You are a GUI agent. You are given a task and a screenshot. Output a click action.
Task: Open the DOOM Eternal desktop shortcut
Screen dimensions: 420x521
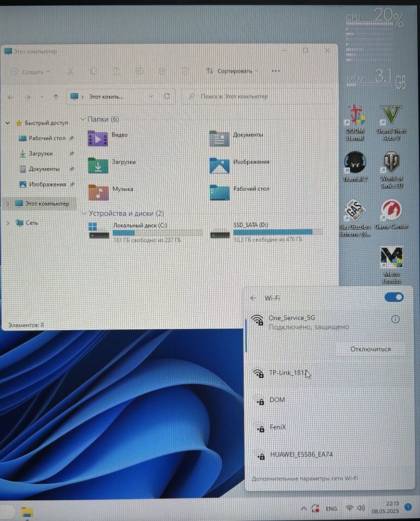pyautogui.click(x=355, y=122)
